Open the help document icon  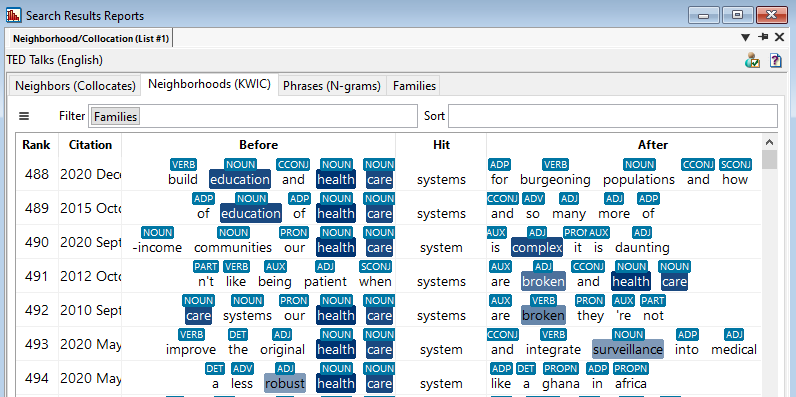coord(775,60)
